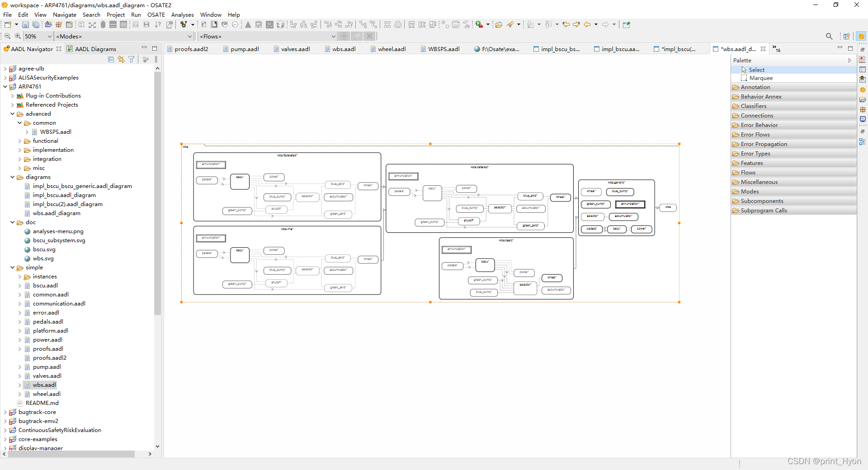Screen dimensions: 868x470
Task: Click the New file toolbar icon
Action: click(x=8, y=24)
